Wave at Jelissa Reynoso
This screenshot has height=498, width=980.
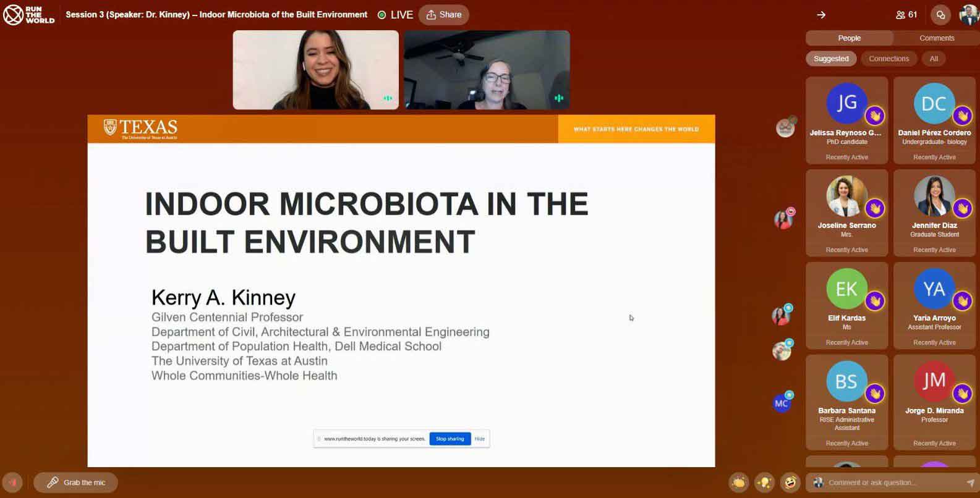point(874,116)
